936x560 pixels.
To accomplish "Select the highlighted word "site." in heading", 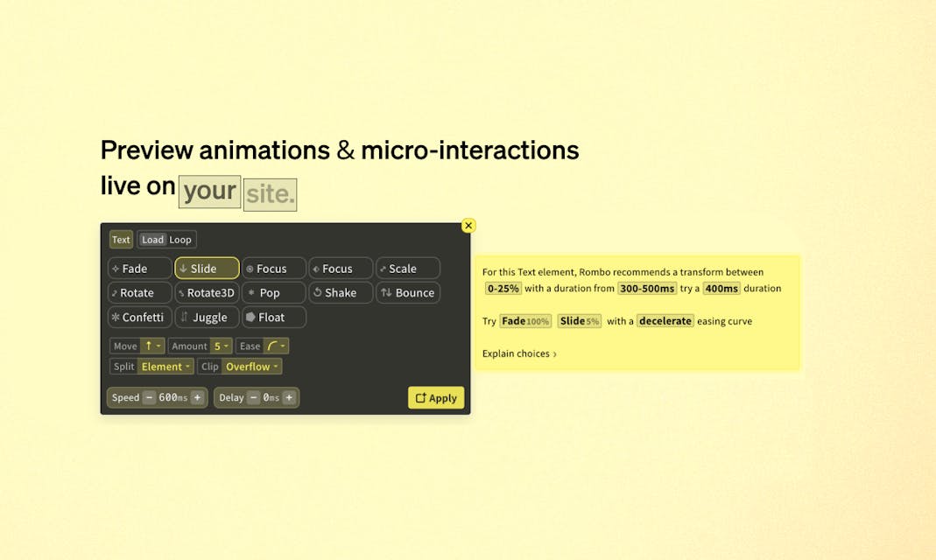I will click(x=270, y=194).
